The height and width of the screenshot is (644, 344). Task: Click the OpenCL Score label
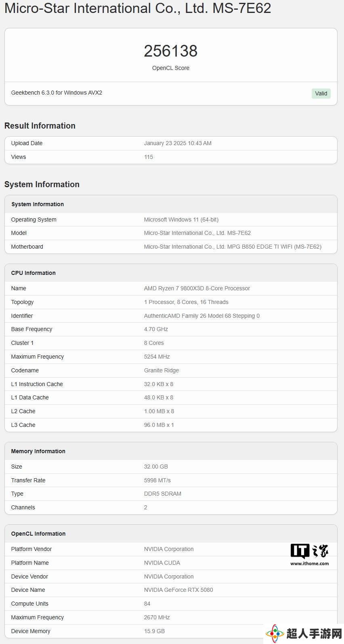[x=171, y=68]
